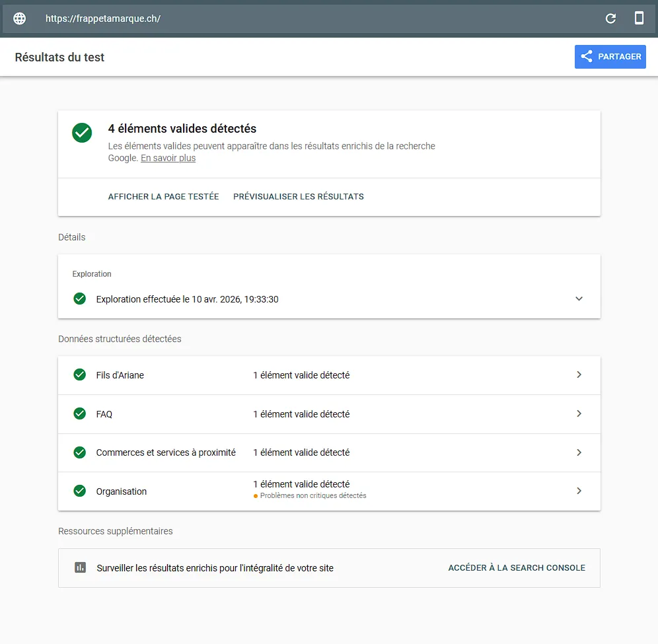Expand the Exploration details section
This screenshot has width=658, height=644.
coord(579,299)
